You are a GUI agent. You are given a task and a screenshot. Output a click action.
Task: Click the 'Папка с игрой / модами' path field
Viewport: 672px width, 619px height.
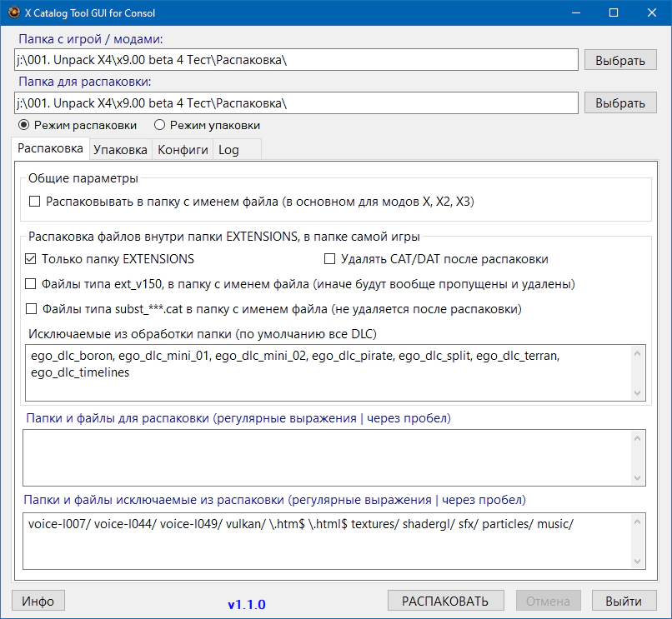pyautogui.click(x=296, y=60)
